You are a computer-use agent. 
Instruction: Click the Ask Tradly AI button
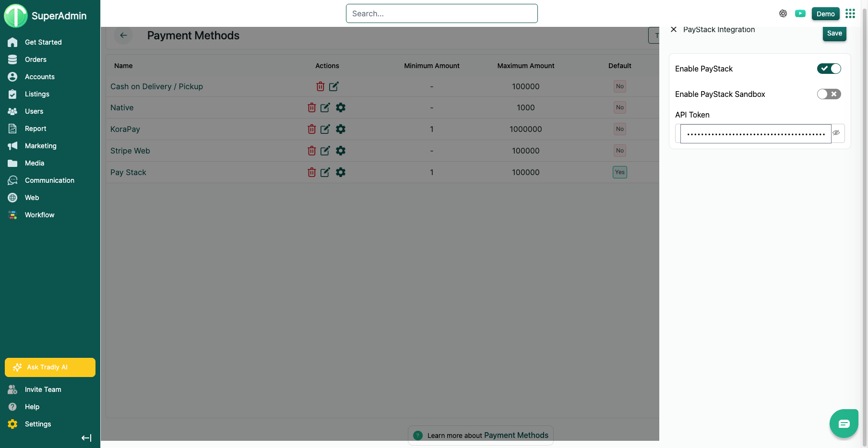[x=50, y=367]
